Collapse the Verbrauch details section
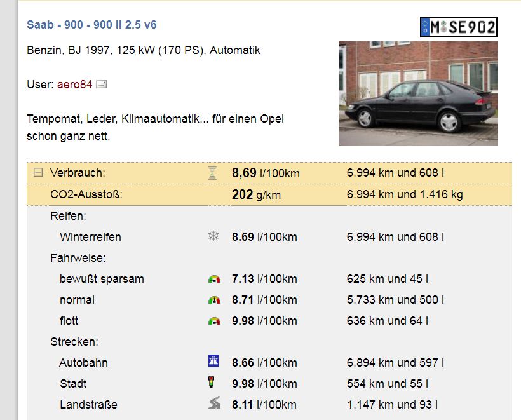This screenshot has width=521, height=420. point(38,172)
